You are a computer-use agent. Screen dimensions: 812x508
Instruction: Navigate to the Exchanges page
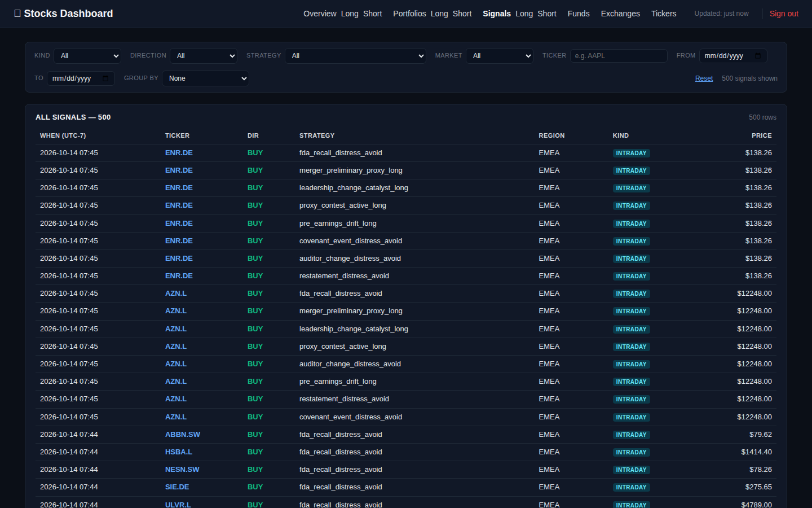620,14
